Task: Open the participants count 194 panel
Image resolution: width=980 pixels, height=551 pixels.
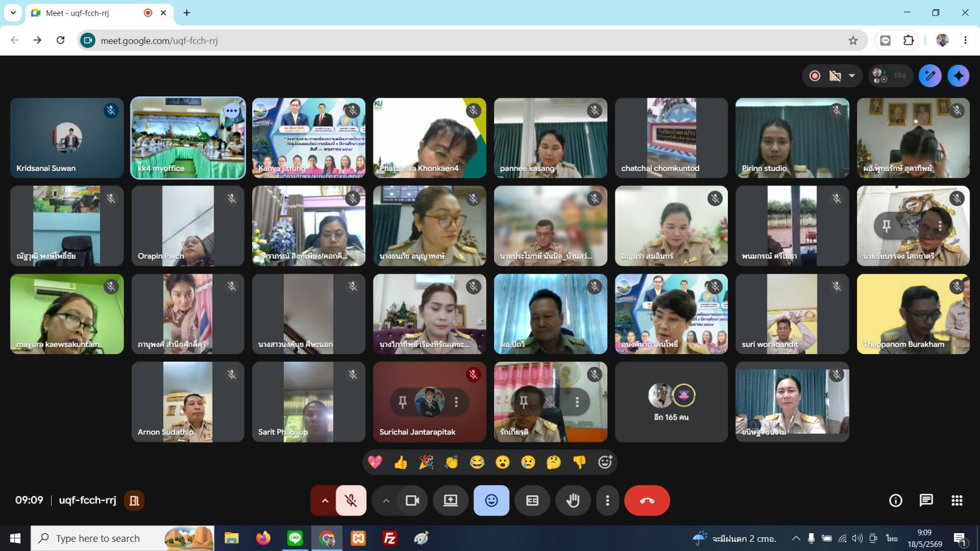Action: coord(890,76)
